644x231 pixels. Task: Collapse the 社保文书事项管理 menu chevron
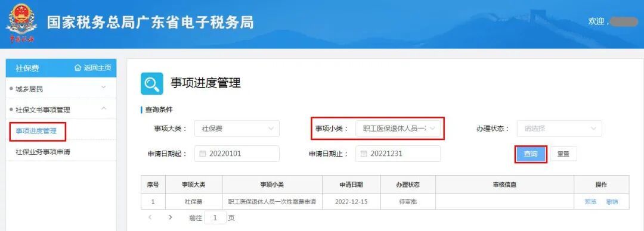click(104, 109)
